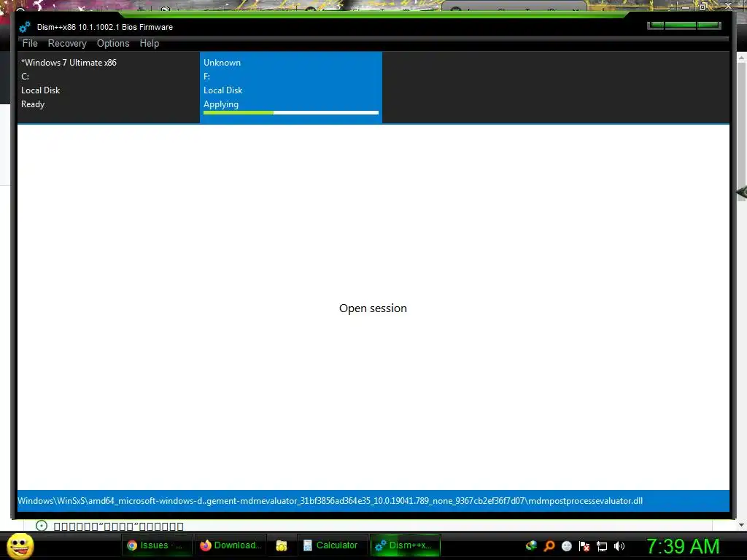
Task: Open the Action Center flag tray icon
Action: click(x=584, y=546)
